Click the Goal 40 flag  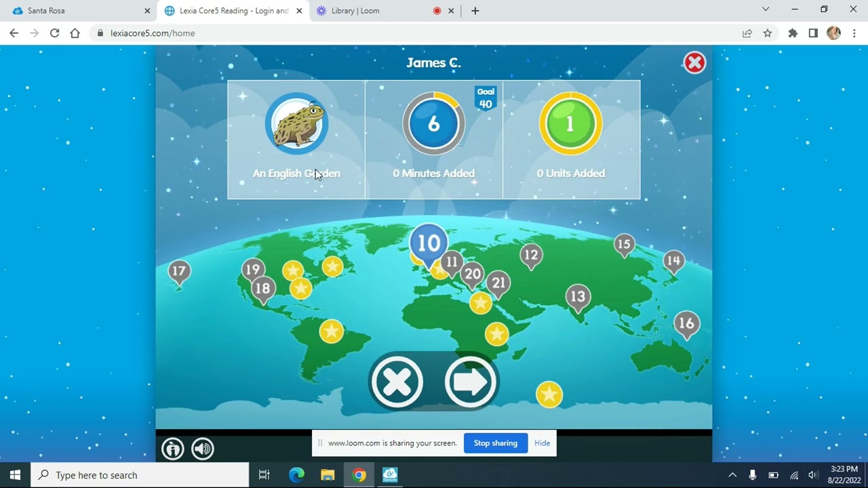[x=486, y=98]
